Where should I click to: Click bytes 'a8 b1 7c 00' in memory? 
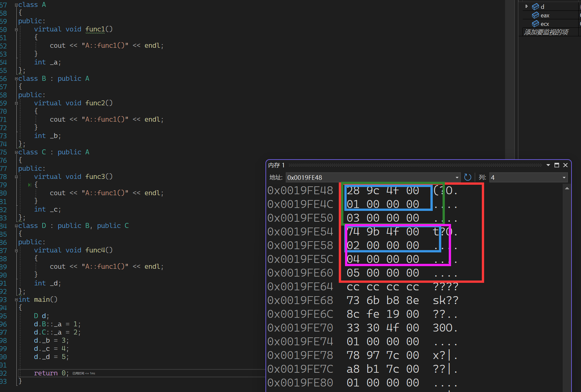click(x=383, y=369)
